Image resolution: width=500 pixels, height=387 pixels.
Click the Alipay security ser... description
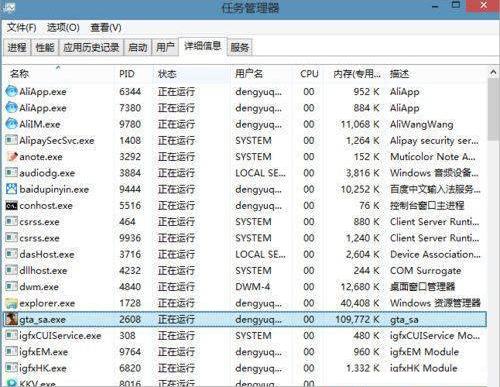point(434,140)
